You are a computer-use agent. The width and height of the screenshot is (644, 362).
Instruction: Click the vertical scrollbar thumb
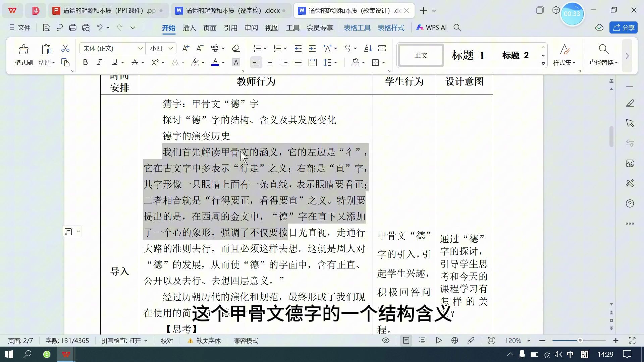click(611, 136)
